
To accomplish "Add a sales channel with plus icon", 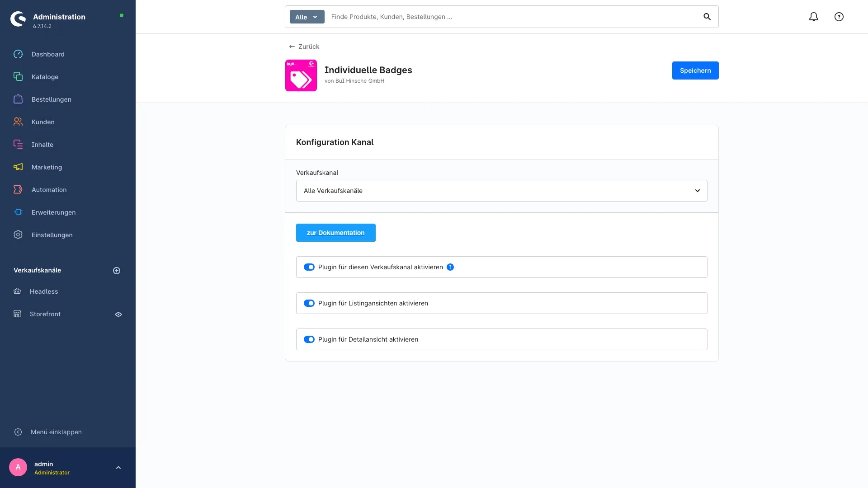I will pyautogui.click(x=117, y=271).
